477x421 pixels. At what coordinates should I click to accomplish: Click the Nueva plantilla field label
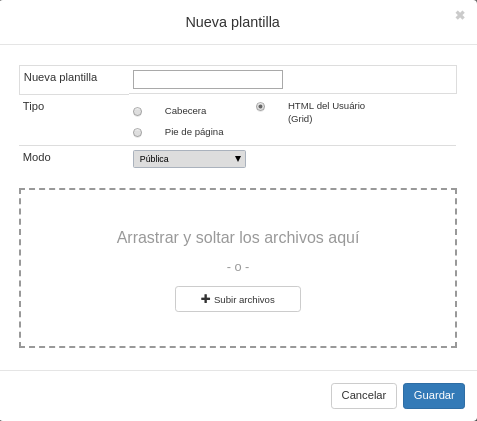(x=60, y=77)
